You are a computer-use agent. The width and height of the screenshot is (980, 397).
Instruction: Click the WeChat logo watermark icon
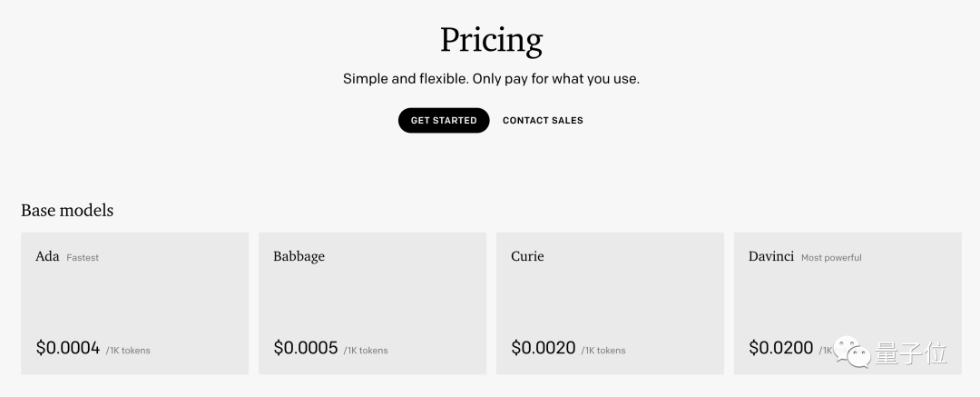point(853,352)
